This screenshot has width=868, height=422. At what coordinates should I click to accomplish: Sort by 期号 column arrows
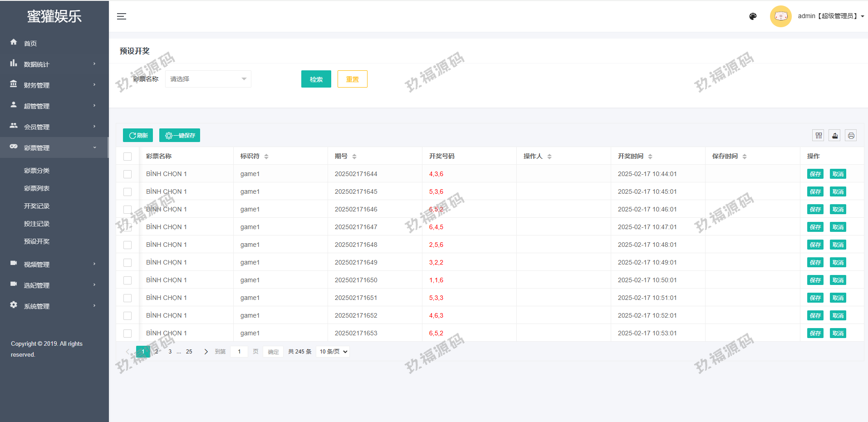click(x=354, y=157)
